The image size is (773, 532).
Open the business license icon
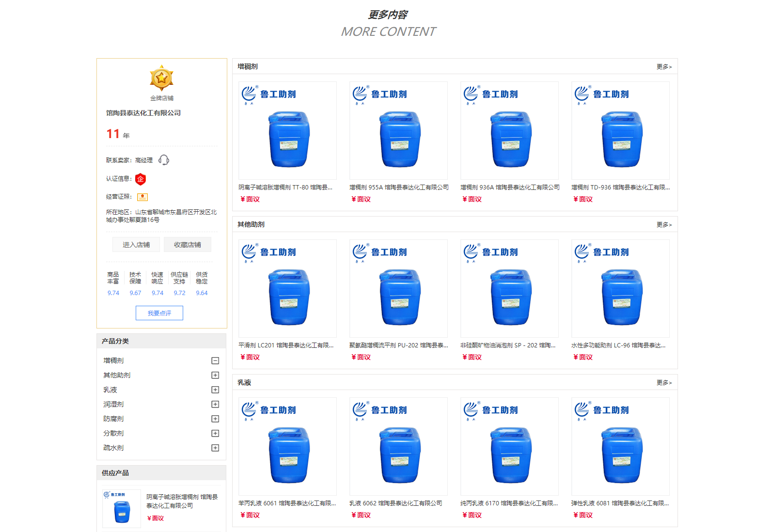pyautogui.click(x=142, y=197)
